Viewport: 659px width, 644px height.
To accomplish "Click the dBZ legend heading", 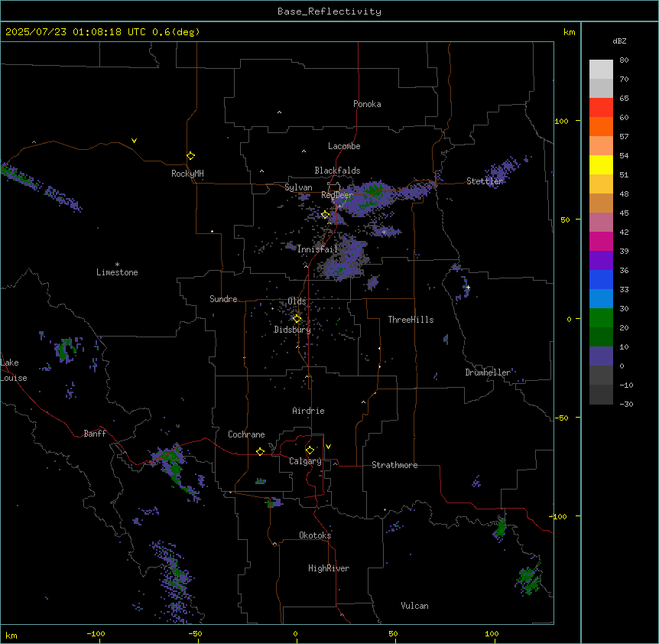I will point(619,41).
